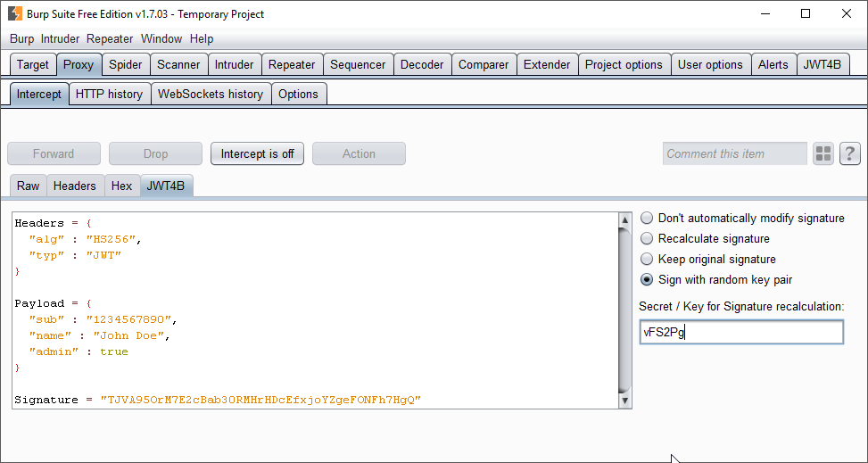Click the 'Payload' label in the editor
The height and width of the screenshot is (463, 868).
click(x=39, y=303)
